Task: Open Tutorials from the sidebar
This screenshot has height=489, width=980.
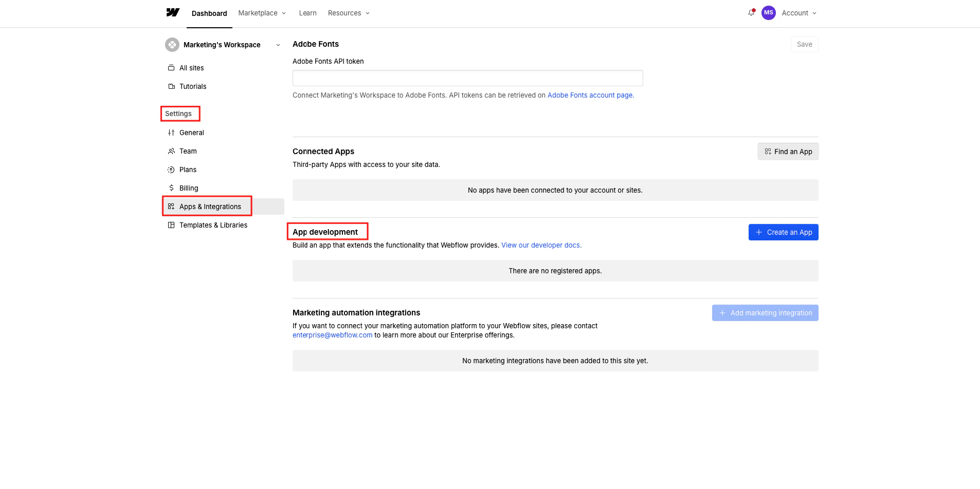Action: coord(193,86)
